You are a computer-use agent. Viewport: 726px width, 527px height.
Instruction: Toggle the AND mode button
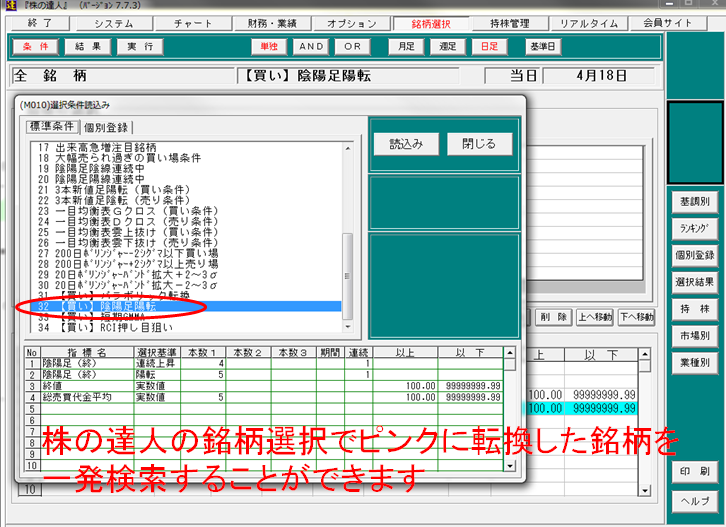311,46
